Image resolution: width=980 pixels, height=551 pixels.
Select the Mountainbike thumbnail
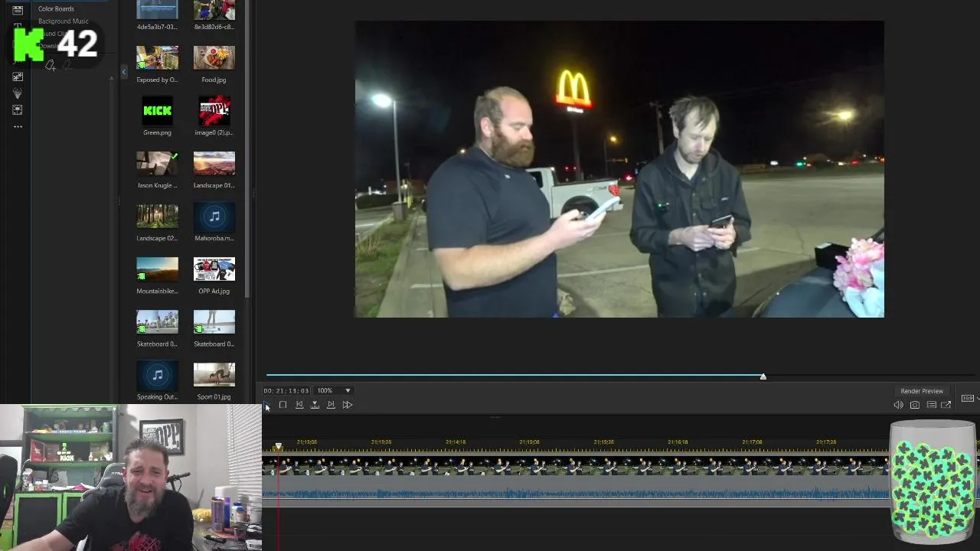[157, 269]
